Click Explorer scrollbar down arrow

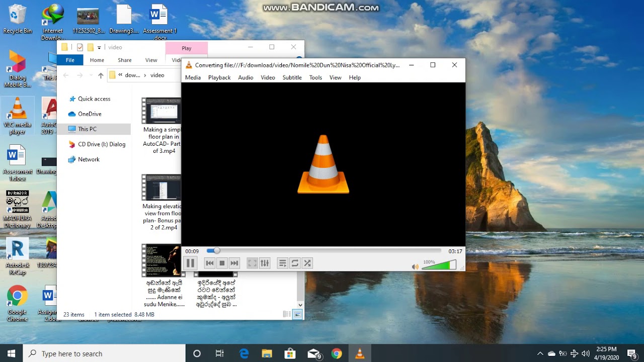[300, 305]
